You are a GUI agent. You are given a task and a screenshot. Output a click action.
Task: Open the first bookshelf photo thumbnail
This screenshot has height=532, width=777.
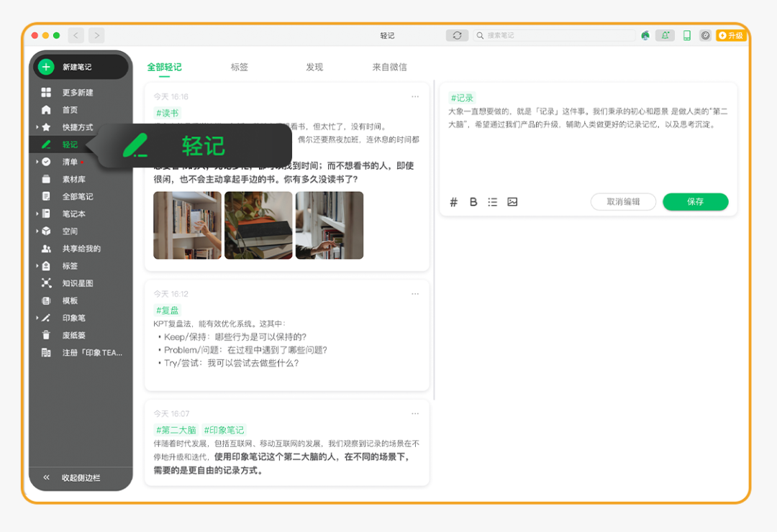pyautogui.click(x=187, y=226)
